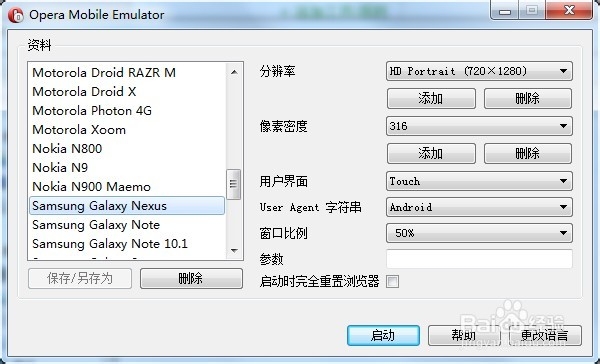Open the 窗口比例 50% dropdown
Image resolution: width=600 pixels, height=364 pixels.
coord(479,233)
